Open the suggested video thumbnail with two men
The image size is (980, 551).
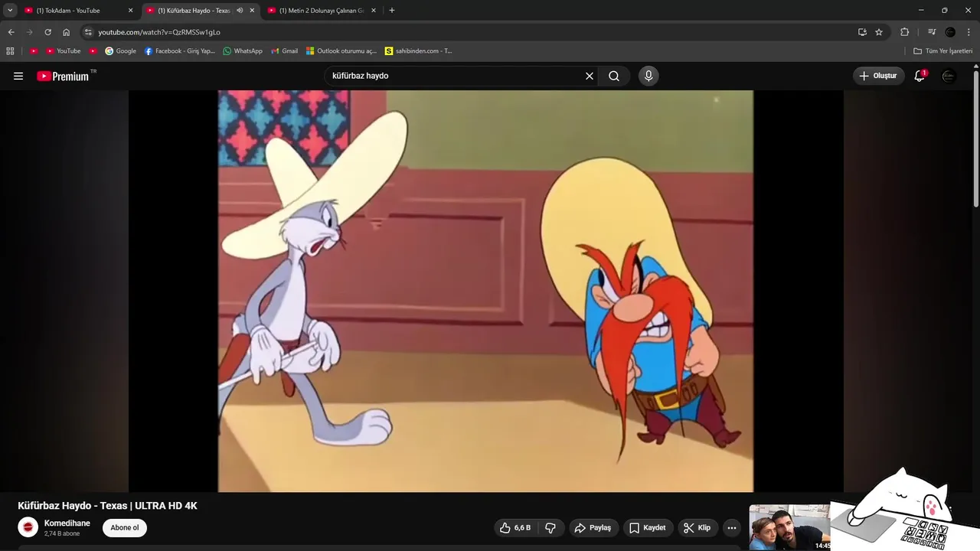tap(789, 527)
